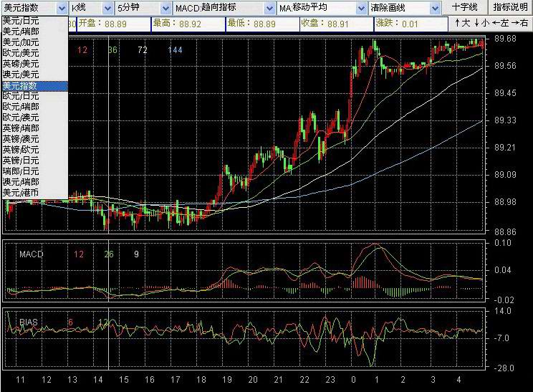This screenshot has width=533, height=392.
Task: Shift chart right with →右 button
Action: [x=519, y=23]
